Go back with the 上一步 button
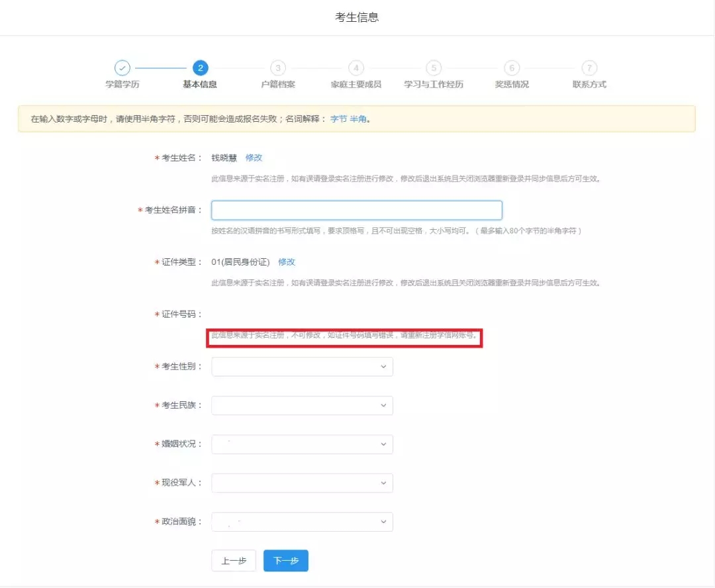The height and width of the screenshot is (588, 715). [233, 561]
